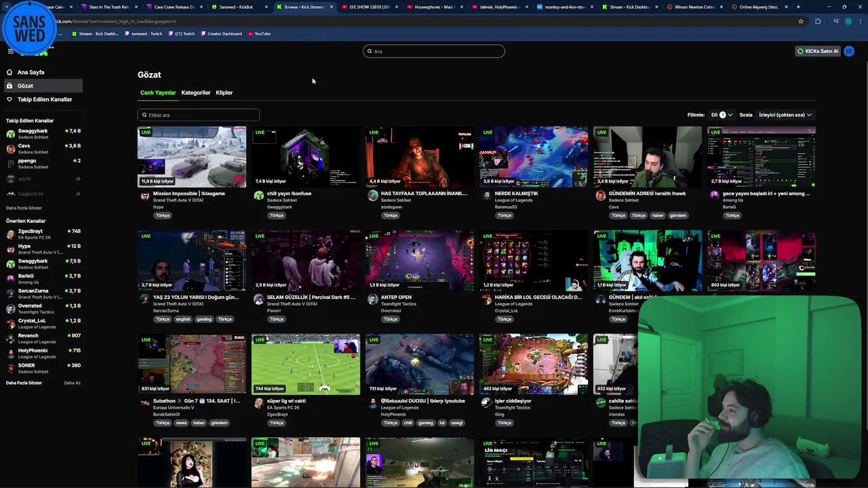Expand Daha Fazla Göster under followed channels

click(24, 208)
